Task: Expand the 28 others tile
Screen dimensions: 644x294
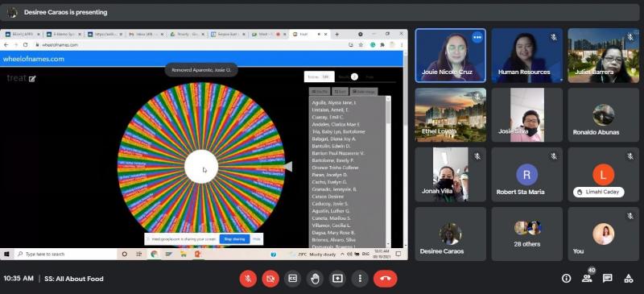Action: (527, 234)
